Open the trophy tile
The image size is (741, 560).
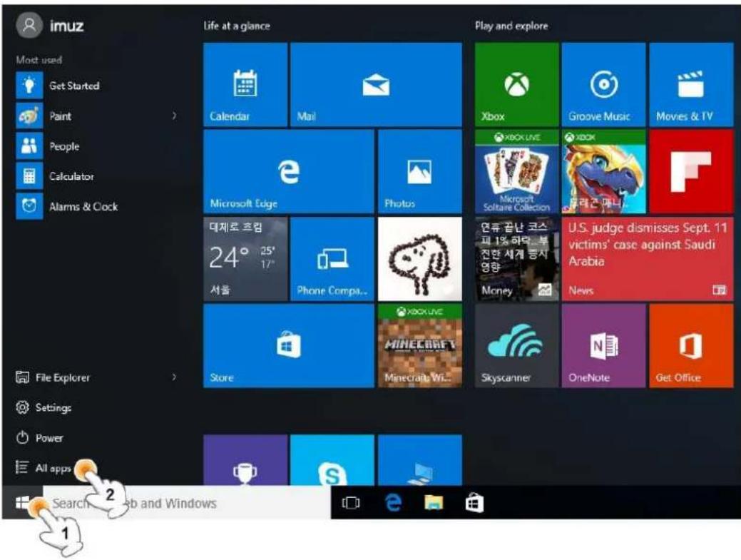(x=245, y=460)
